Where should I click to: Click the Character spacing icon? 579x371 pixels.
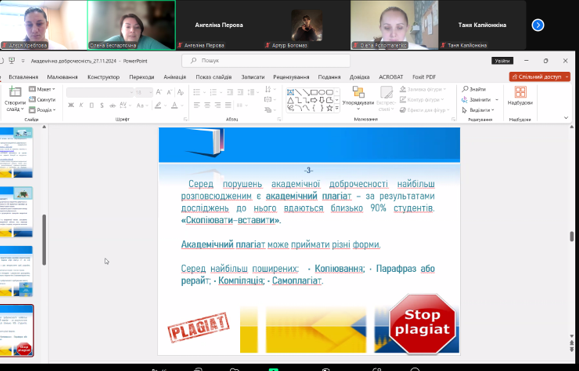pyautogui.click(x=123, y=105)
